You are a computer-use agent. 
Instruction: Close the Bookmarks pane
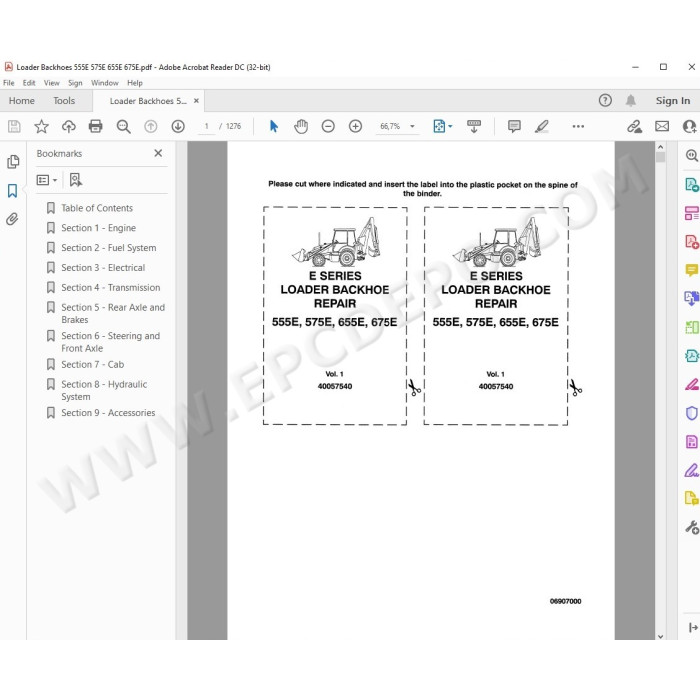(x=158, y=153)
